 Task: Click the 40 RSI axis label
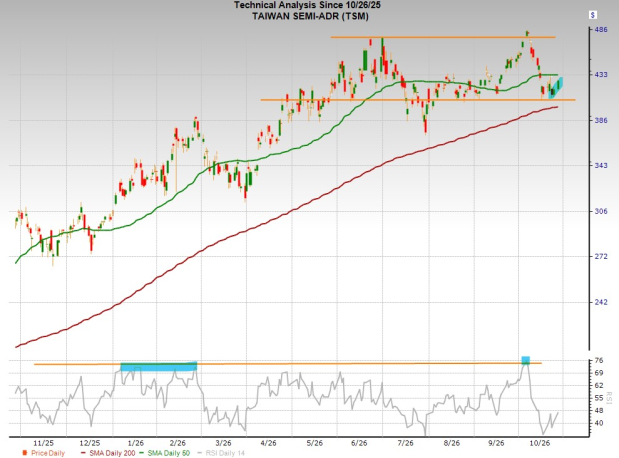[x=599, y=423]
